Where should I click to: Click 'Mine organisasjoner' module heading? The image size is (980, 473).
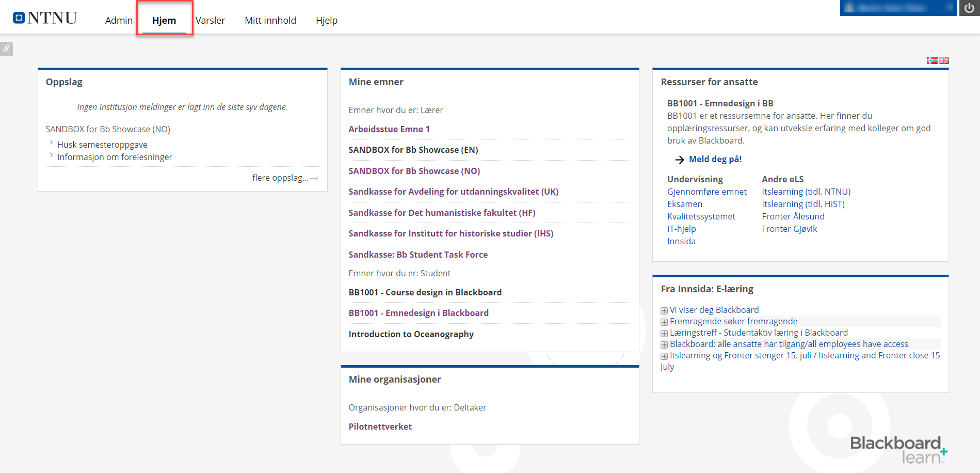395,379
